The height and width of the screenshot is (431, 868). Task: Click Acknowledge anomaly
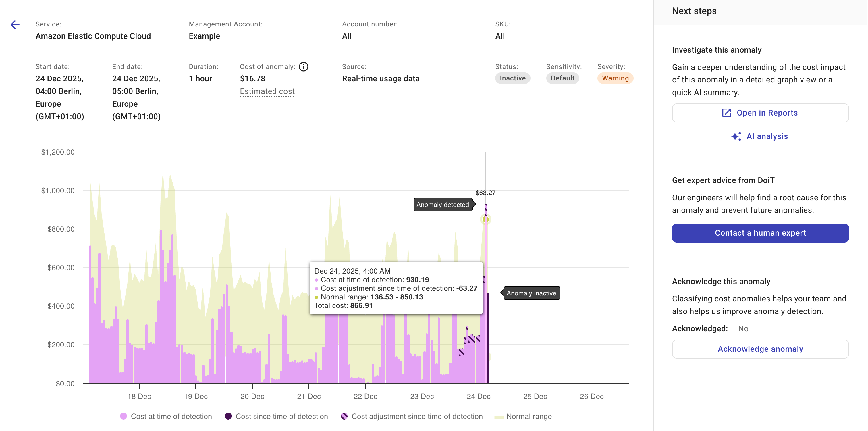pos(760,349)
